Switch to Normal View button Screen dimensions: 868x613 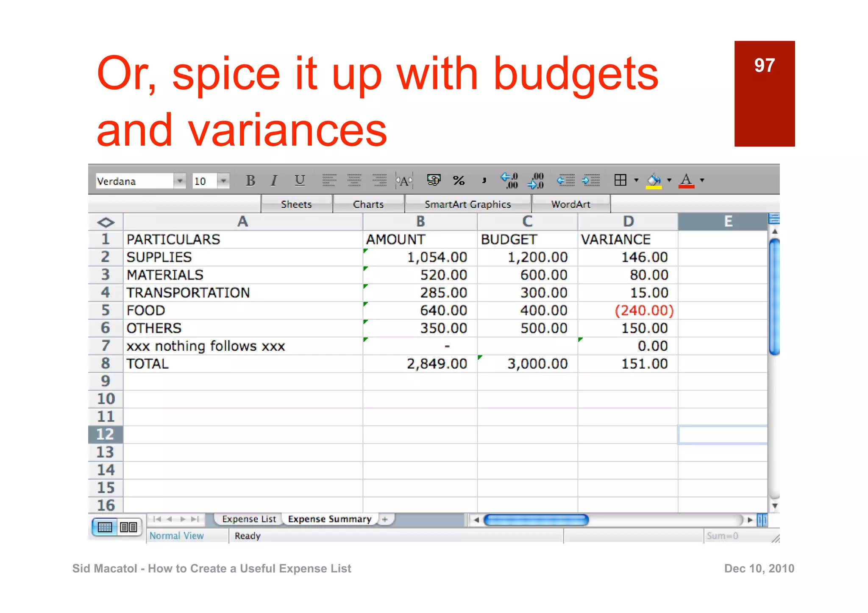tap(105, 527)
